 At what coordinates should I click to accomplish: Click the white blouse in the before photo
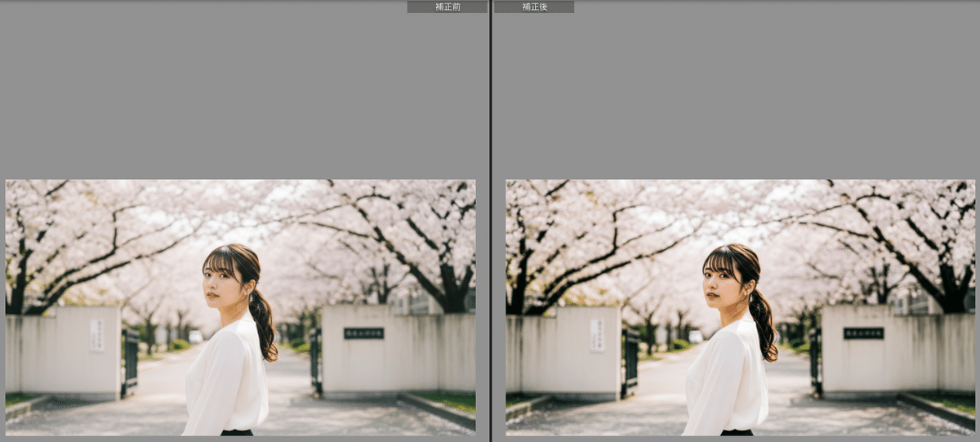227,380
